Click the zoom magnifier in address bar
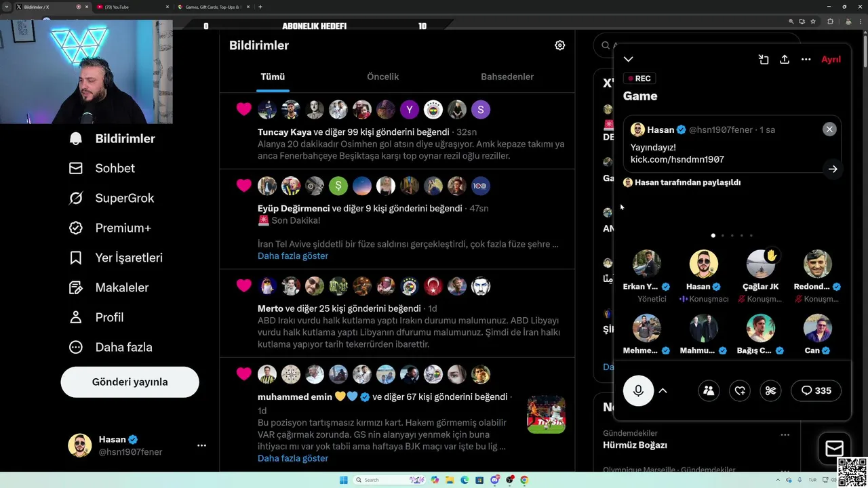The image size is (868, 488). coord(791,22)
